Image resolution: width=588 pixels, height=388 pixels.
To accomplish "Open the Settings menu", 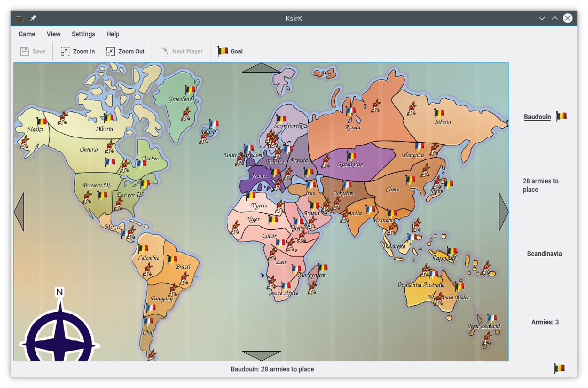I will [83, 34].
